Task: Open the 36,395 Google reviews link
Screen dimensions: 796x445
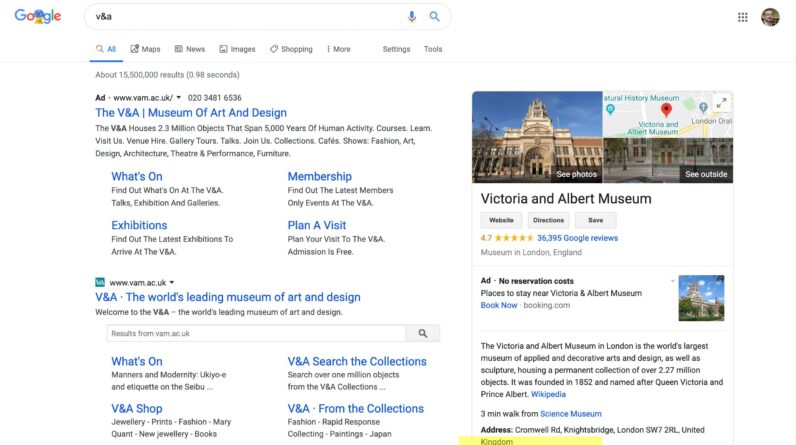Action: point(577,238)
